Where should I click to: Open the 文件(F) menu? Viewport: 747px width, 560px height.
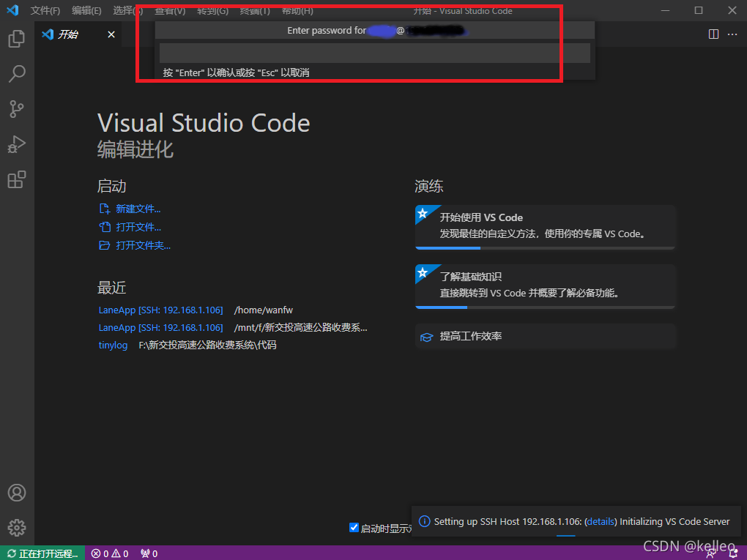(x=45, y=10)
